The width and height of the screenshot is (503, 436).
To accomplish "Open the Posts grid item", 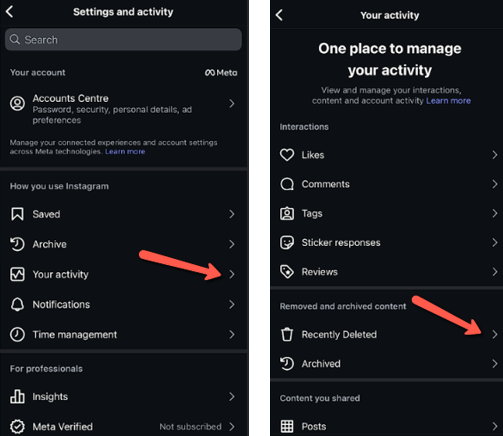I will [x=387, y=426].
